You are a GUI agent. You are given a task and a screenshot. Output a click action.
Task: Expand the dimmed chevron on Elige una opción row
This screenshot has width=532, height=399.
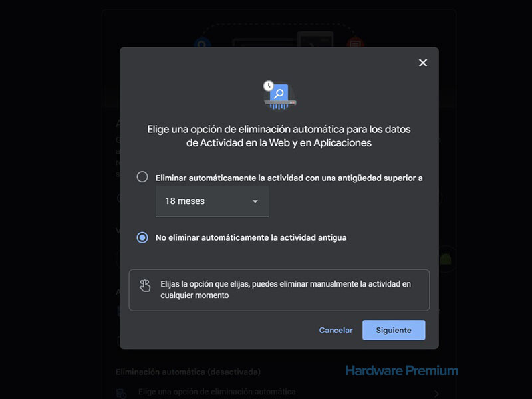[x=436, y=394]
